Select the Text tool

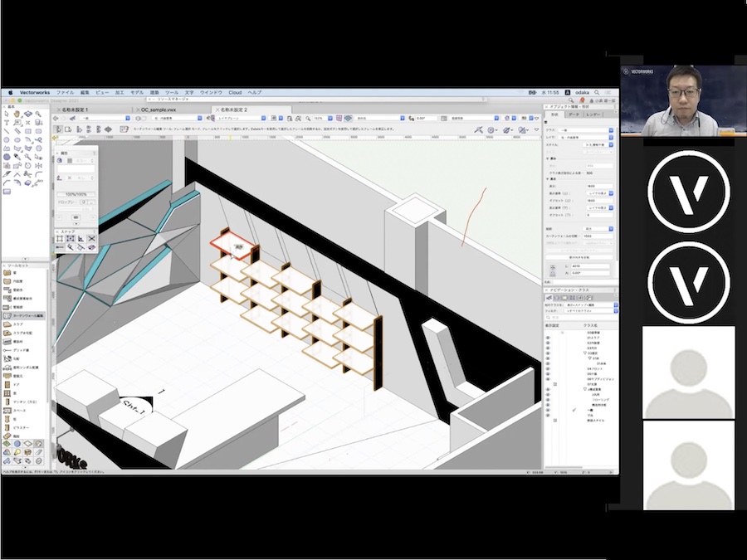(x=7, y=123)
